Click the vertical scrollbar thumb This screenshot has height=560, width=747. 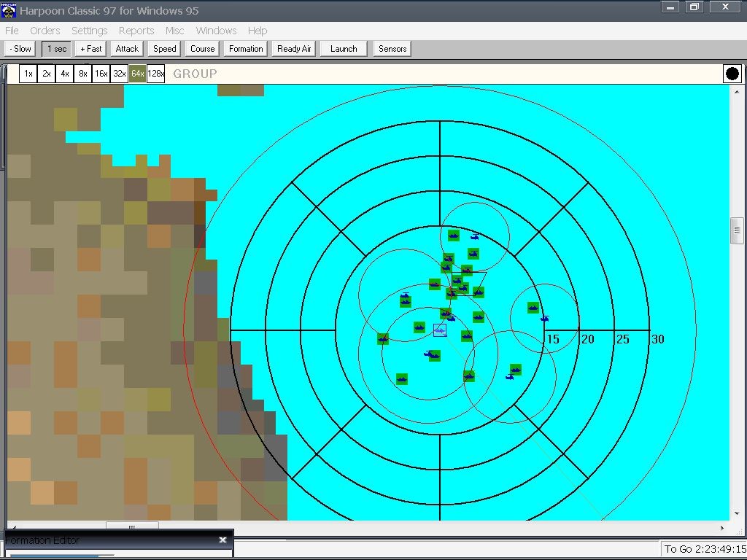[737, 230]
